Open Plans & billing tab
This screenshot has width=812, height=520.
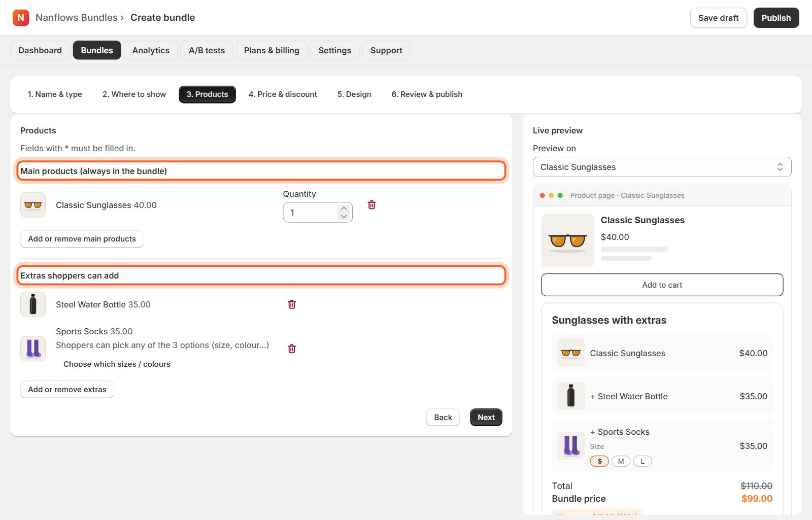272,50
